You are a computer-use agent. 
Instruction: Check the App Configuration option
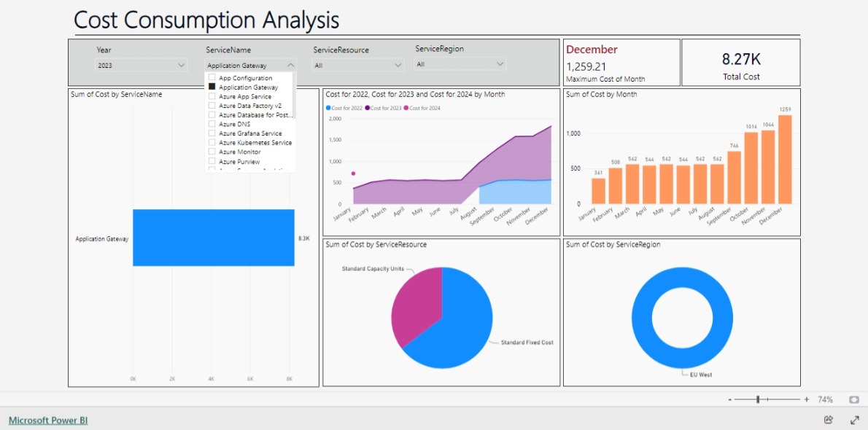tap(212, 77)
